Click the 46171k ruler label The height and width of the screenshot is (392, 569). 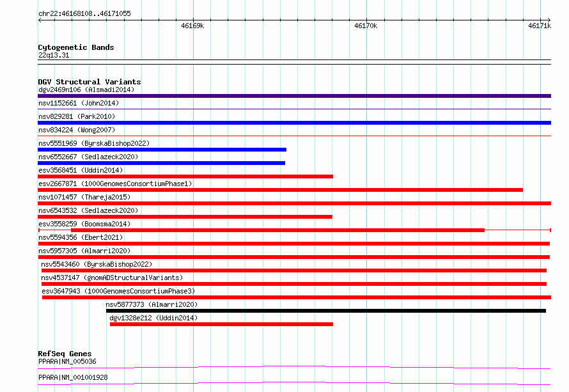coord(540,26)
